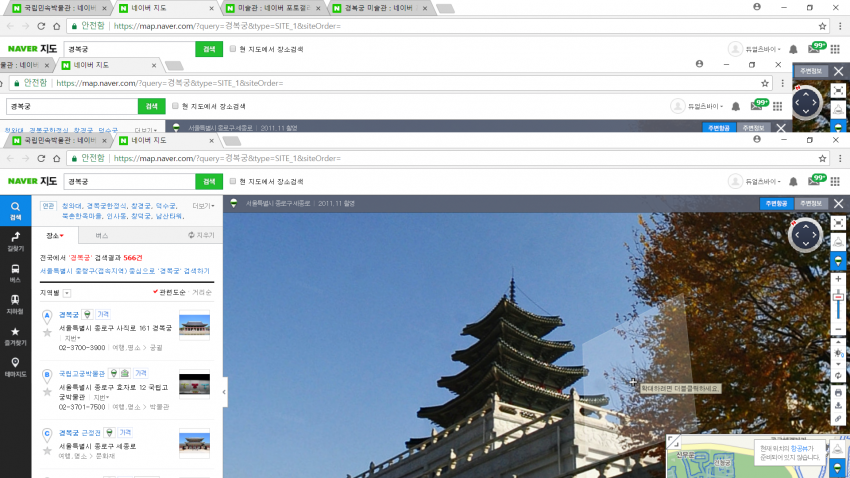Open the 테마지도 theme map sidebar icon
This screenshot has height=478, width=850.
15,367
